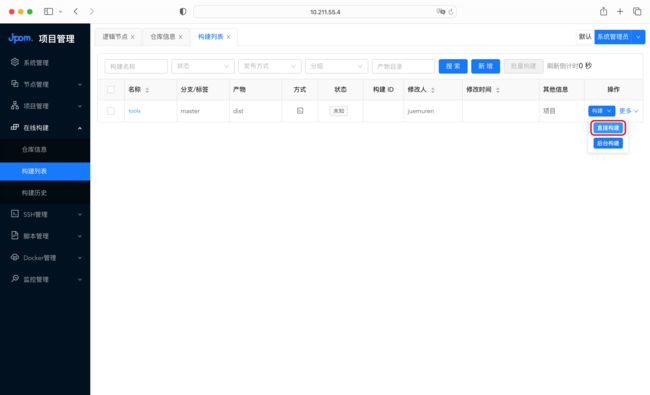This screenshot has width=650, height=395.
Task: Click the 在线构建 icon in sidebar
Action: pos(15,127)
